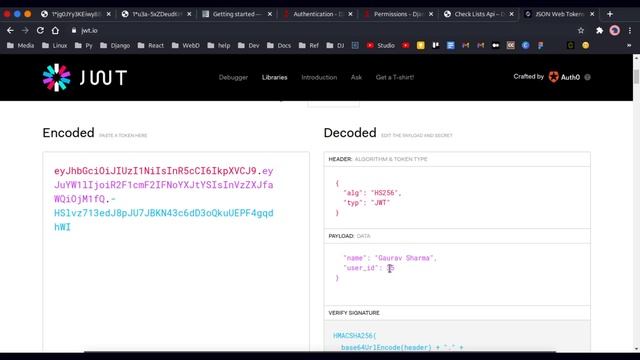Expand the help bookmarks folder
Screen dimensions: 640x360
[219, 45]
